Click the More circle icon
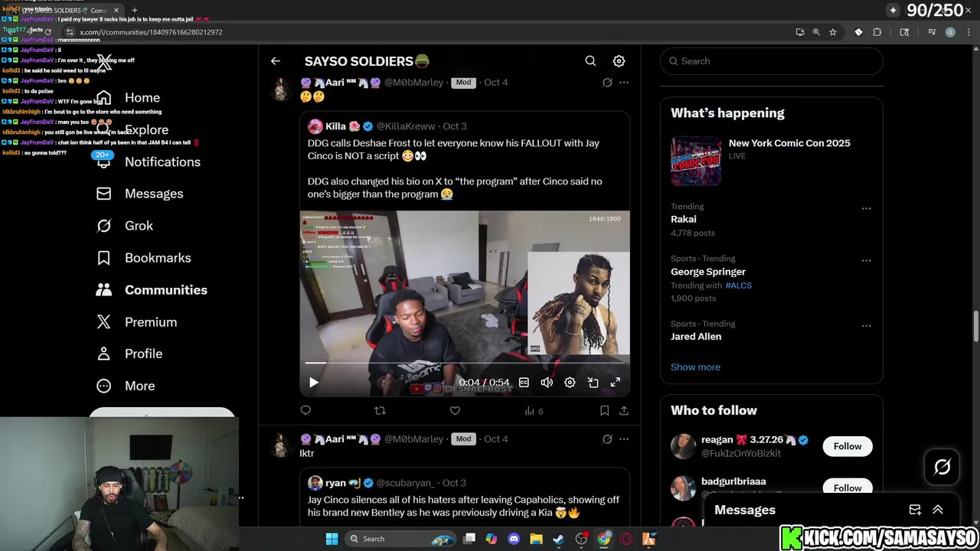The image size is (980, 551). pos(104,386)
